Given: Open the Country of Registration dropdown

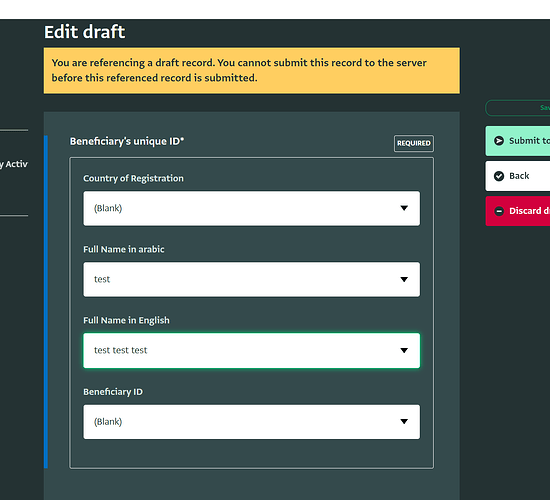Looking at the screenshot, I should [x=251, y=208].
